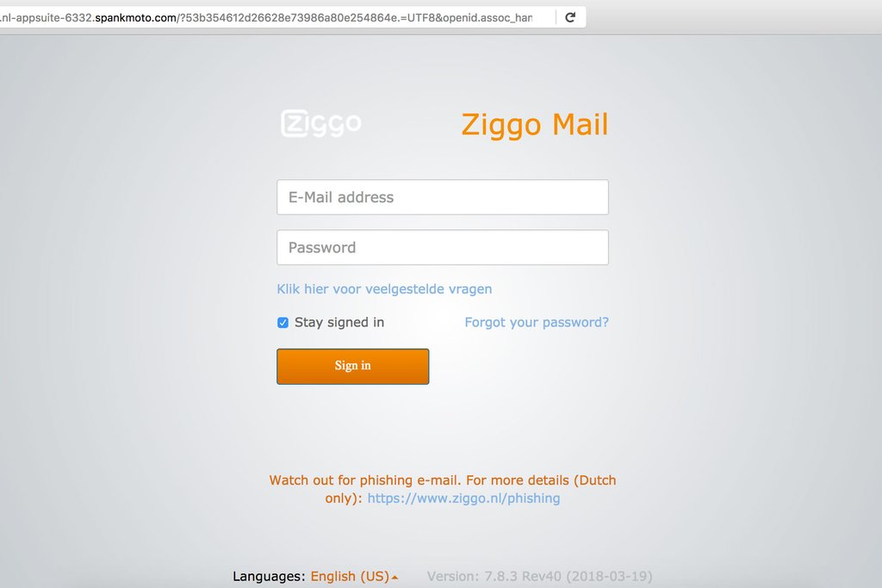Select the browser address bar URL
The width and height of the screenshot is (882, 588).
click(265, 17)
